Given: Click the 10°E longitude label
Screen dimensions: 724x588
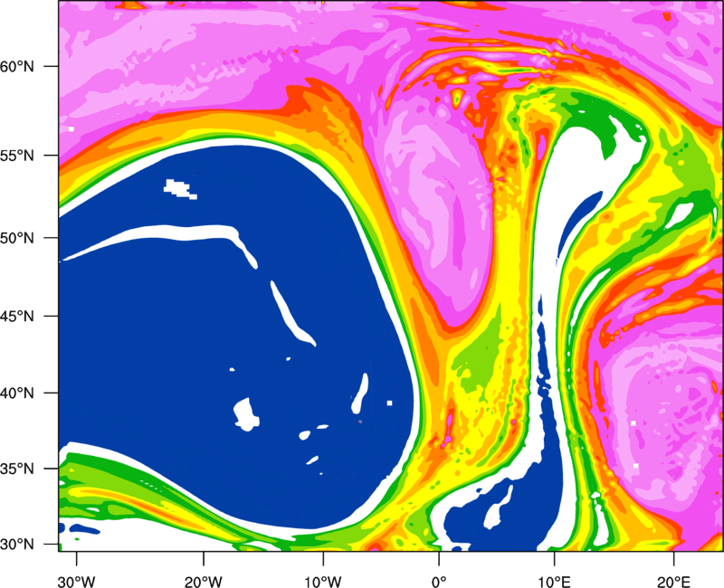Looking at the screenshot, I should coord(554,582).
